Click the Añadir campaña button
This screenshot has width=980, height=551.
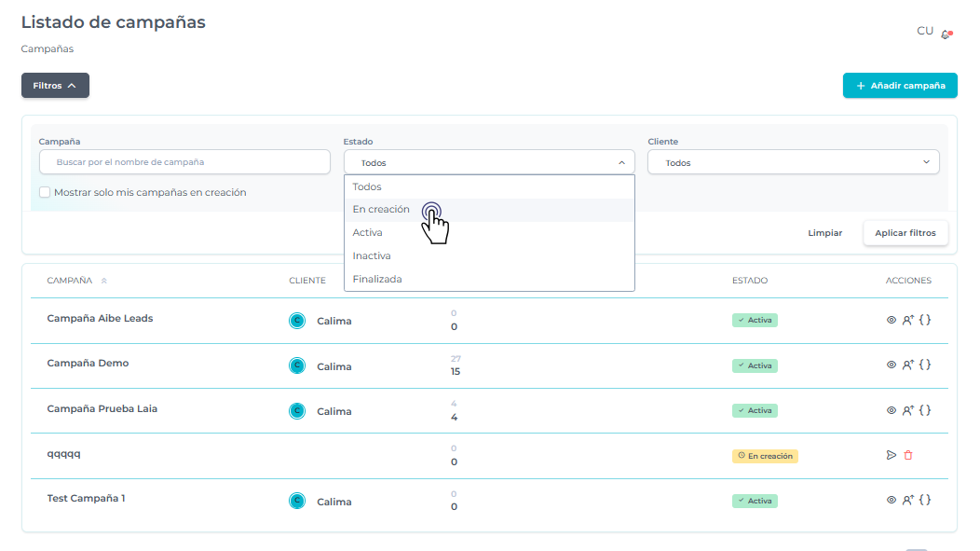[x=899, y=86]
